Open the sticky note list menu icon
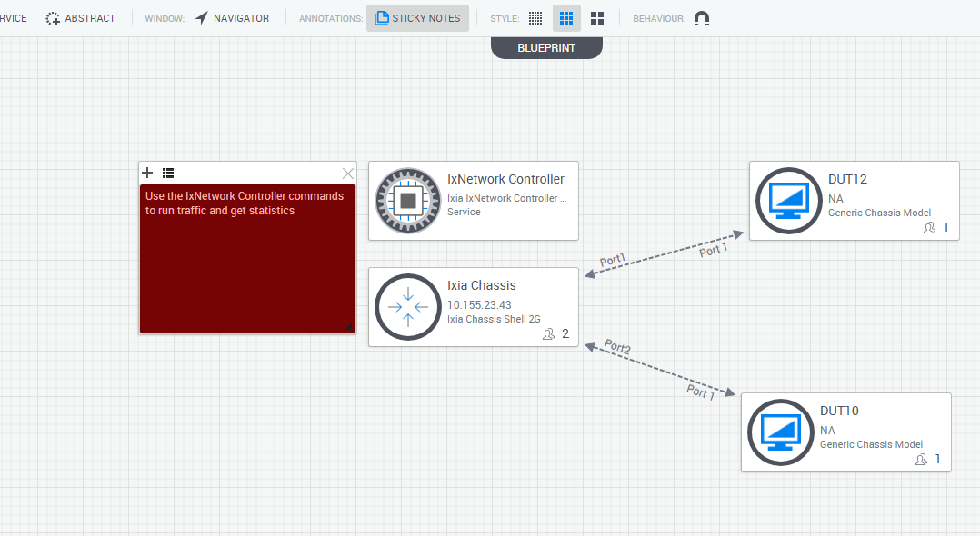This screenshot has height=536, width=980. tap(168, 173)
